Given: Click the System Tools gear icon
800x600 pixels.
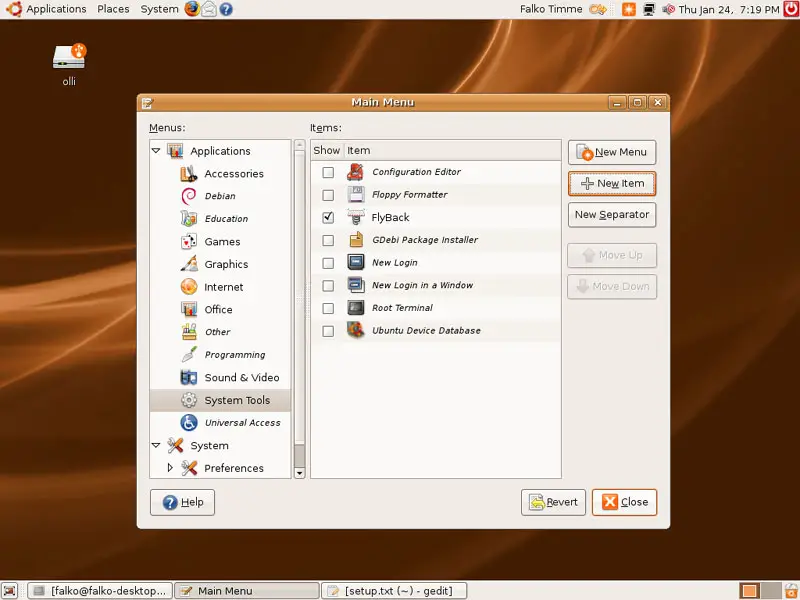Looking at the screenshot, I should click(x=188, y=400).
